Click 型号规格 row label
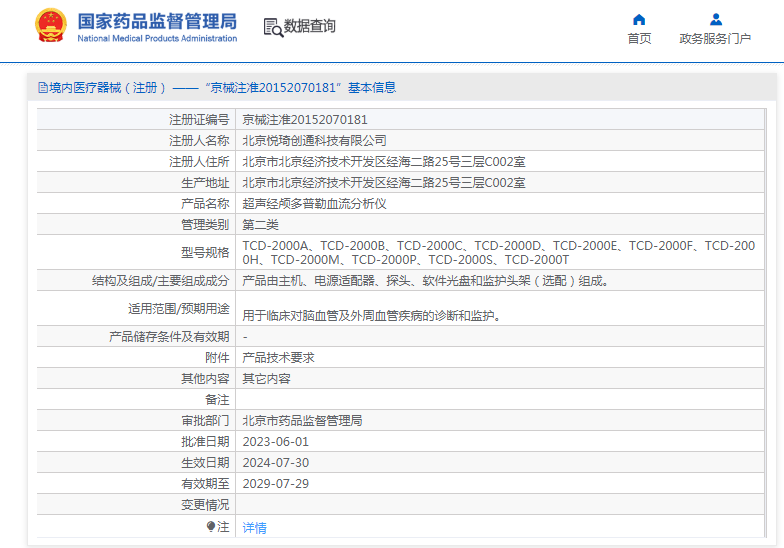Screen dimensions: 784x548 coord(204,252)
